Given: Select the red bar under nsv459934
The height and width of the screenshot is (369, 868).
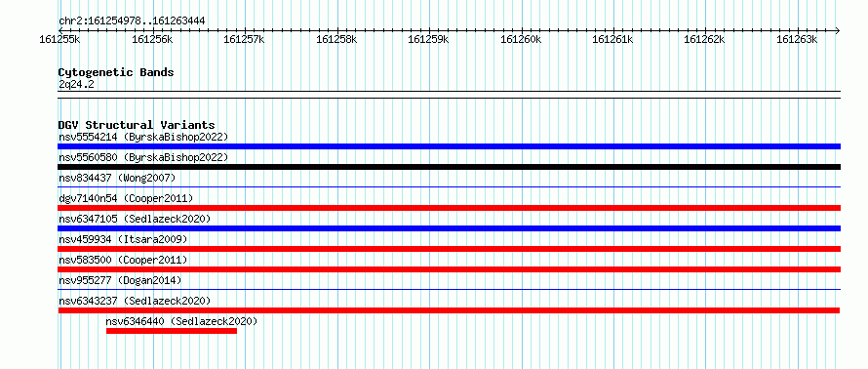Looking at the screenshot, I should 449,249.
